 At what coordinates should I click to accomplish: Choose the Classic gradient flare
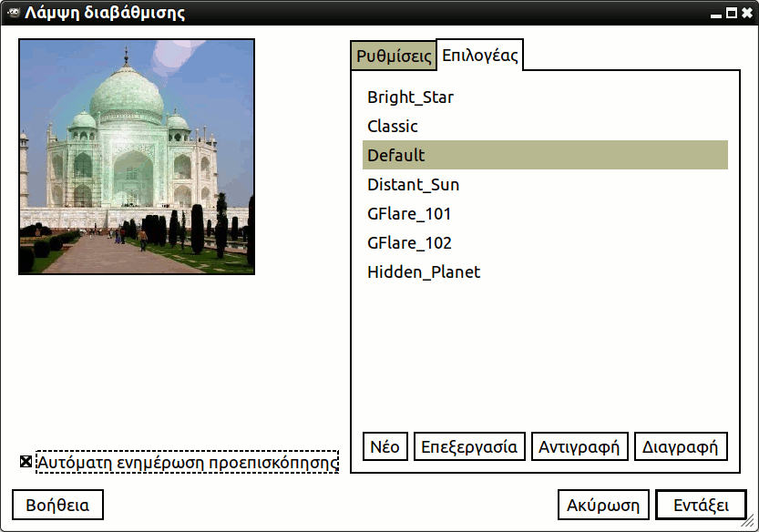pyautogui.click(x=393, y=126)
